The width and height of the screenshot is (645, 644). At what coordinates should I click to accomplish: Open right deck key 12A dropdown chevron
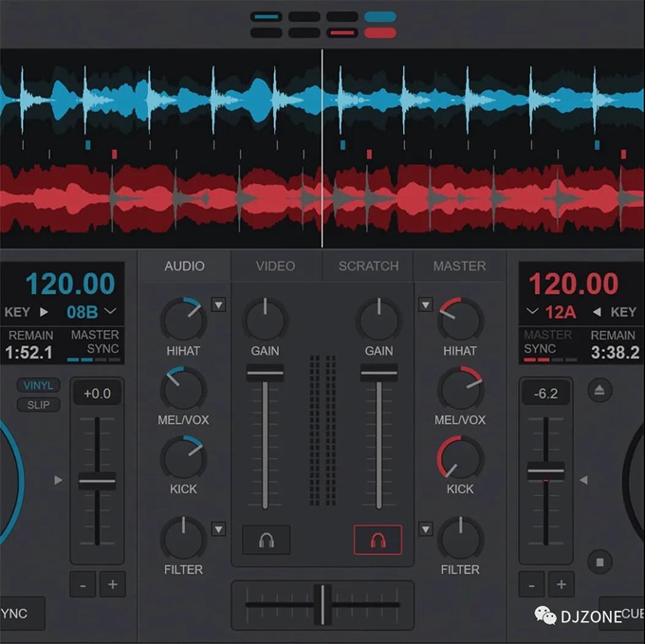(532, 310)
